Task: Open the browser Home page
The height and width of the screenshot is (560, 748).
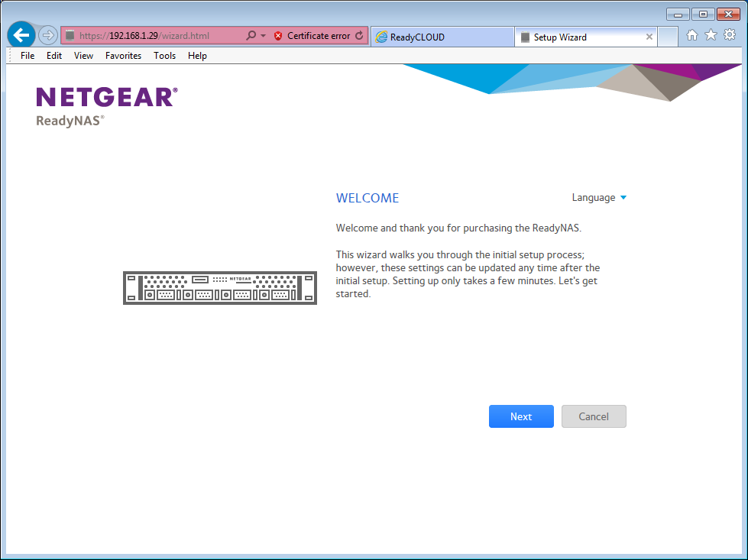Action: tap(692, 34)
